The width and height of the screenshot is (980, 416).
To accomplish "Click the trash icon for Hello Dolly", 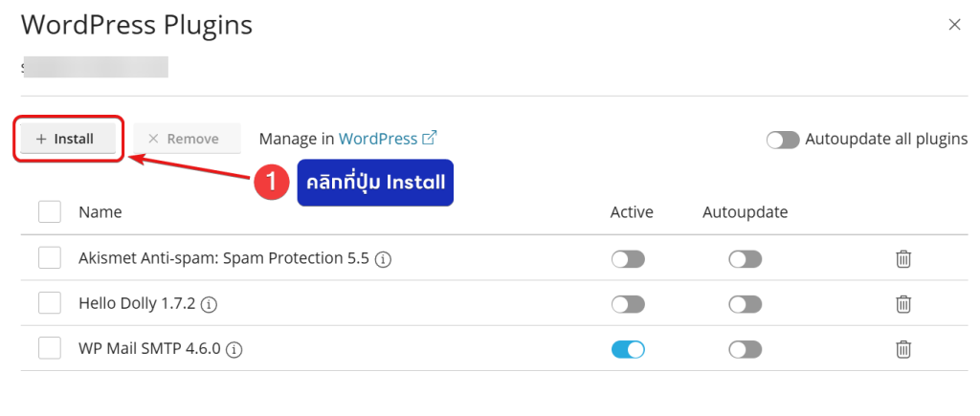I will pyautogui.click(x=902, y=304).
